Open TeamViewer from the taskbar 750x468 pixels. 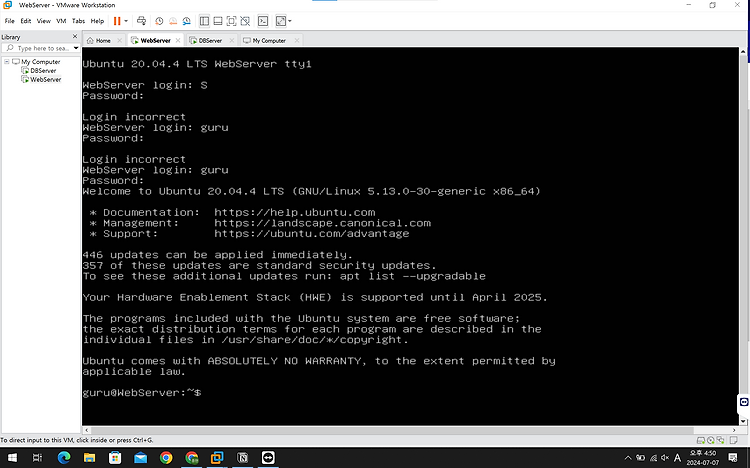[x=268, y=458]
